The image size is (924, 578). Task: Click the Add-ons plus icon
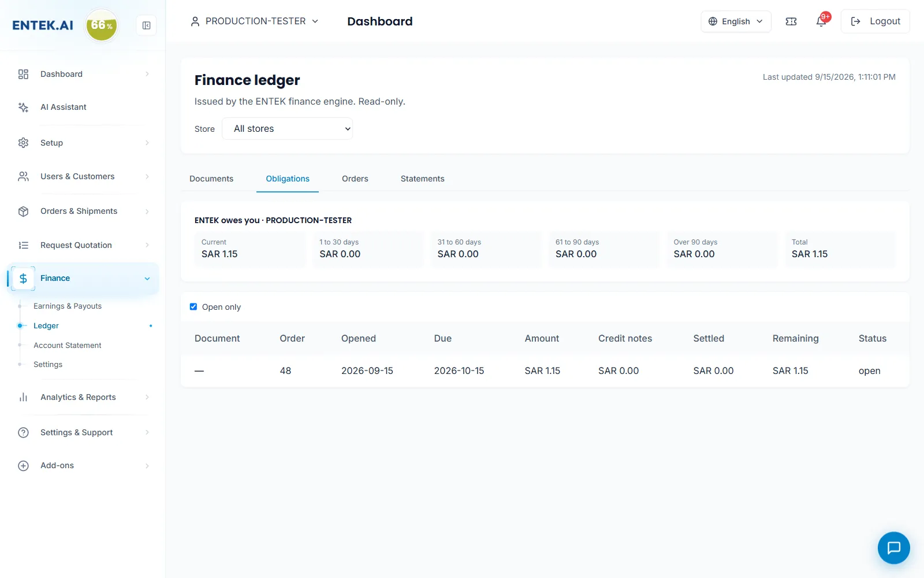(23, 466)
